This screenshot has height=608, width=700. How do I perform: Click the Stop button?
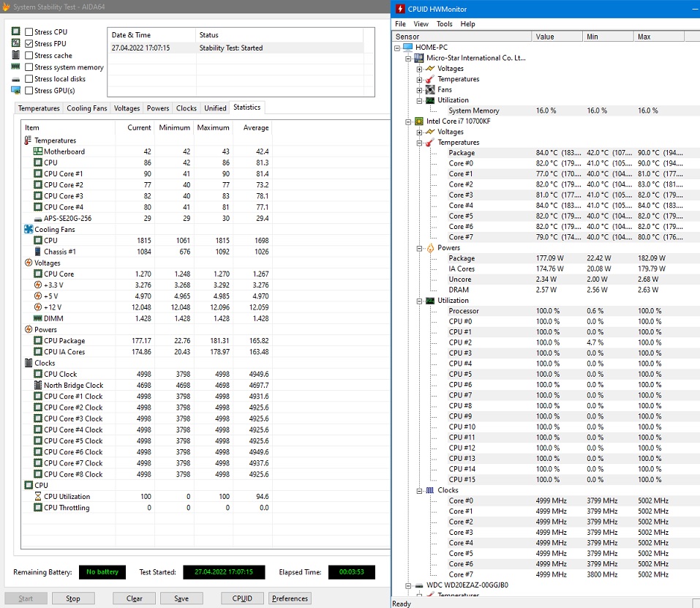tap(73, 598)
